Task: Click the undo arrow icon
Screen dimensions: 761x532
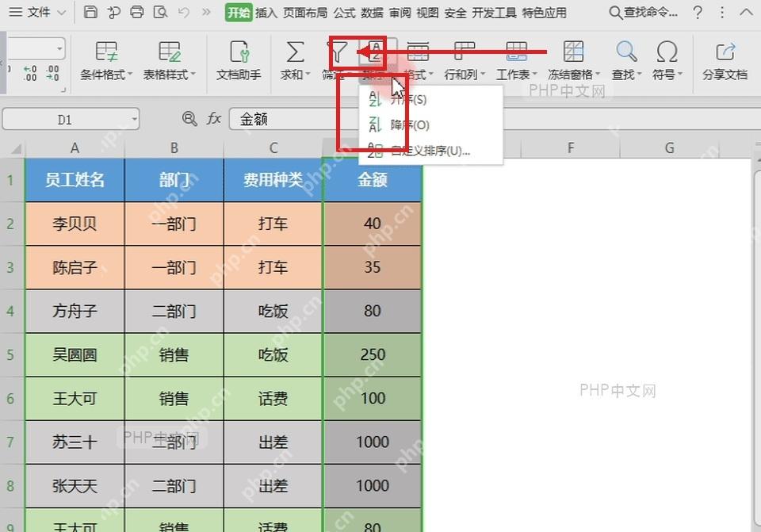Action: coord(183,12)
